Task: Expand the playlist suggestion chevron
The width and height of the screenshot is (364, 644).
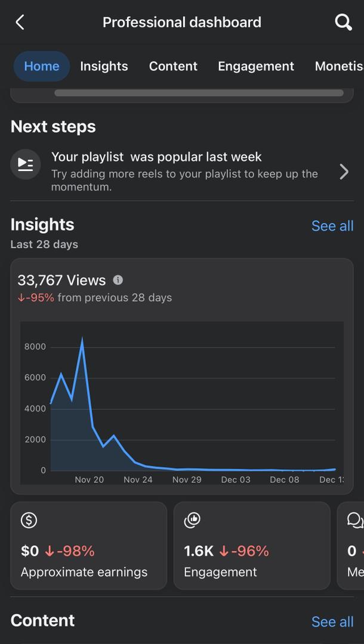Action: (344, 172)
